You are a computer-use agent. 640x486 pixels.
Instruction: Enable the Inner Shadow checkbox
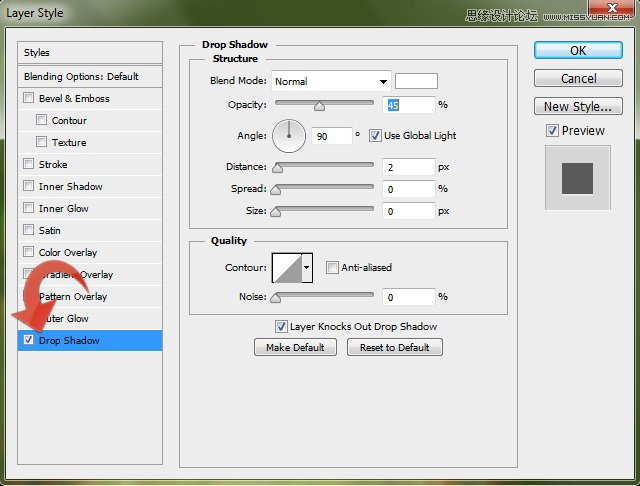point(29,186)
